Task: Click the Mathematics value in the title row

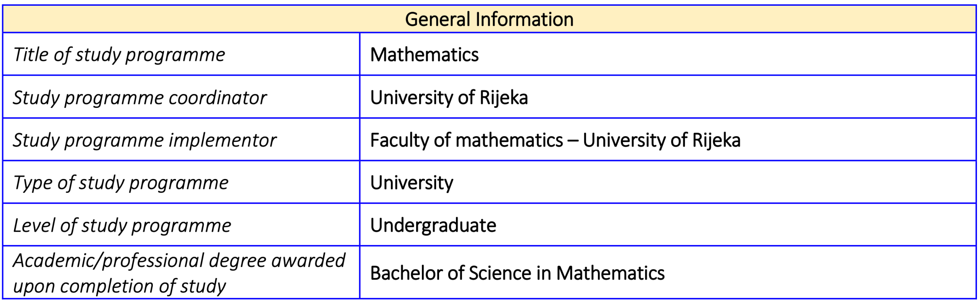Action: pos(424,55)
